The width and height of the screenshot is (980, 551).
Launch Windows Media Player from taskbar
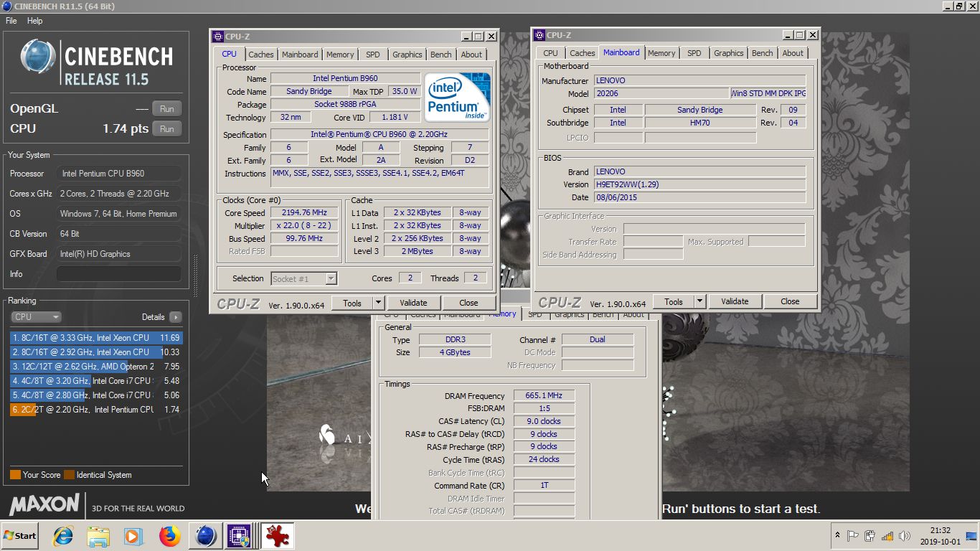coord(133,536)
